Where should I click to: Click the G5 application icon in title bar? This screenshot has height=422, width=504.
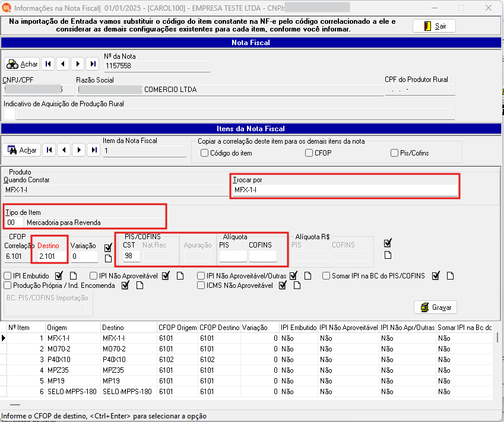click(7, 8)
